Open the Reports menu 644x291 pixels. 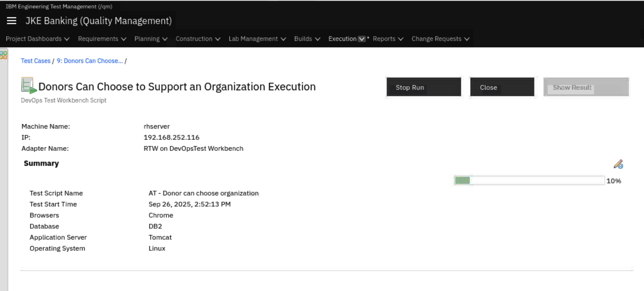388,39
